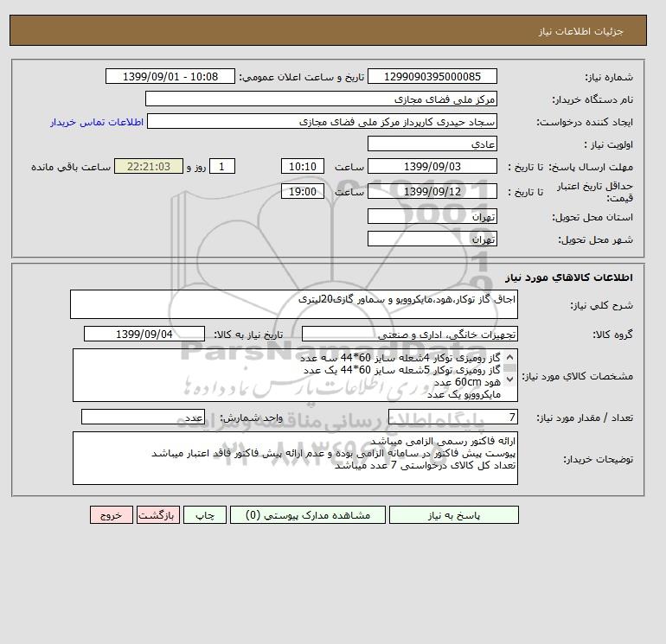Click section heading اطلاعات کالاهای مورد نیاز
Screen dimensions: 666x644
[569, 277]
